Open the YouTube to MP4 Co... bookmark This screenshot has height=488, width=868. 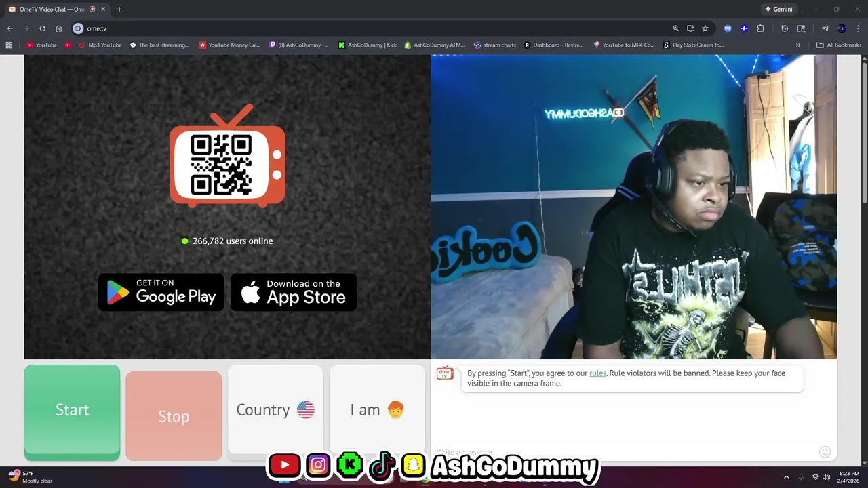click(624, 45)
